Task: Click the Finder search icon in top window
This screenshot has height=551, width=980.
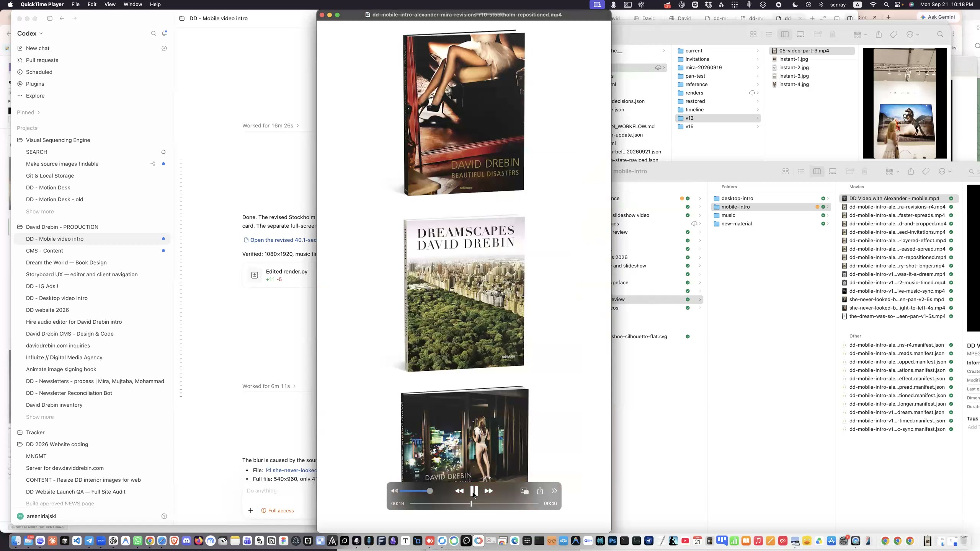Action: click(940, 34)
